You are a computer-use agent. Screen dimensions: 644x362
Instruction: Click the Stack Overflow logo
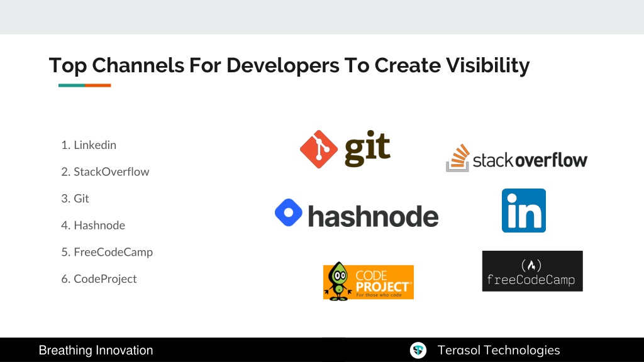point(517,158)
